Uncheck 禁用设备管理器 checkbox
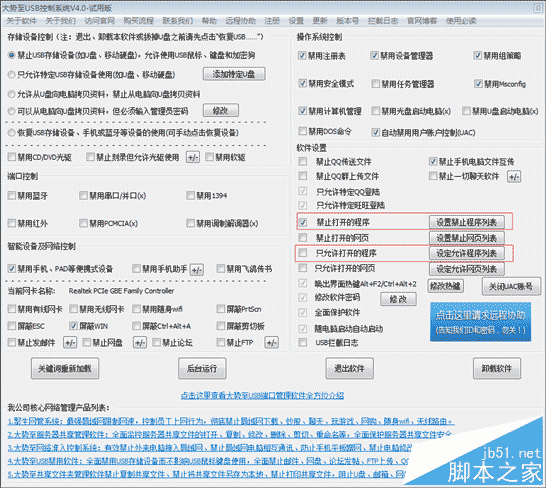The width and height of the screenshot is (546, 488). [x=374, y=55]
